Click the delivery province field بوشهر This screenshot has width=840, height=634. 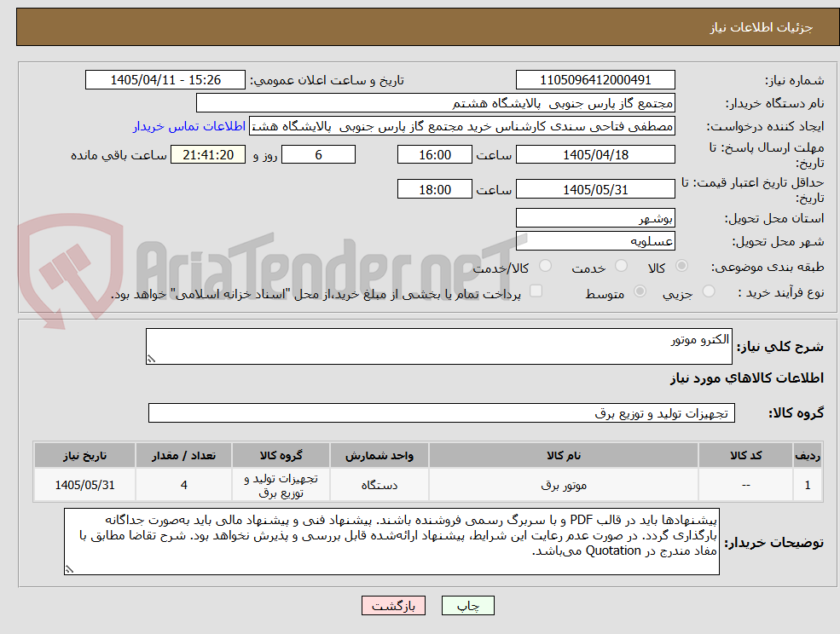[595, 218]
